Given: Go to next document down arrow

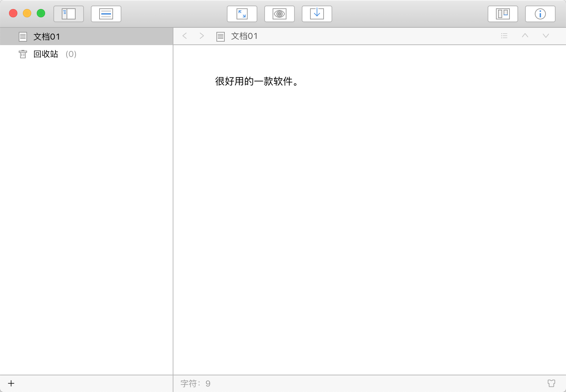Looking at the screenshot, I should (546, 36).
